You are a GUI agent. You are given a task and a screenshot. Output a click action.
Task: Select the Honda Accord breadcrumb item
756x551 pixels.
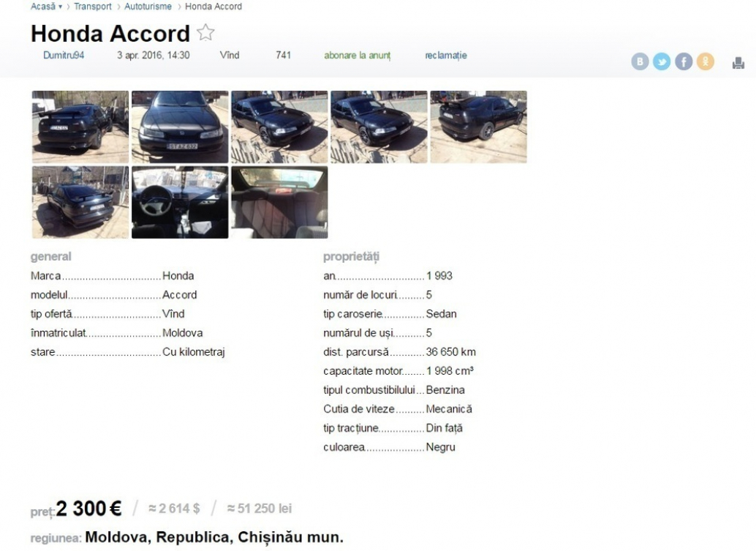click(213, 7)
